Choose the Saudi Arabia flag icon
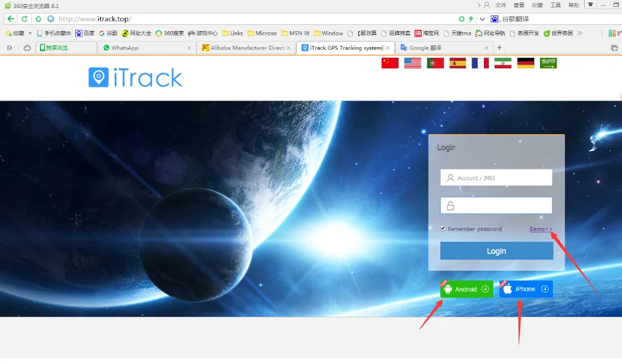Image resolution: width=622 pixels, height=364 pixels. coord(548,63)
